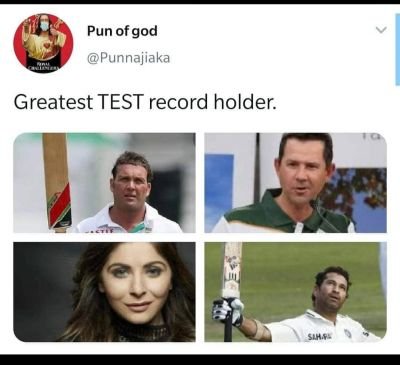The width and height of the screenshot is (400, 365).
Task: Open the top-right photo of the man at the microphone
Action: pyautogui.click(x=296, y=183)
